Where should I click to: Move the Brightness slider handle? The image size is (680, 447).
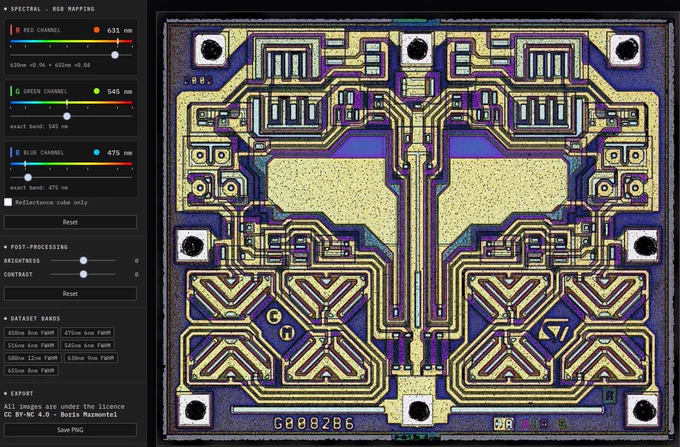click(83, 261)
